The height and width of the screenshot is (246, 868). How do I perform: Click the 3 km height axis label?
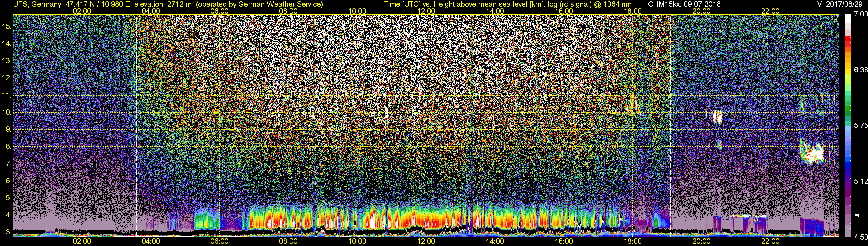(8, 232)
